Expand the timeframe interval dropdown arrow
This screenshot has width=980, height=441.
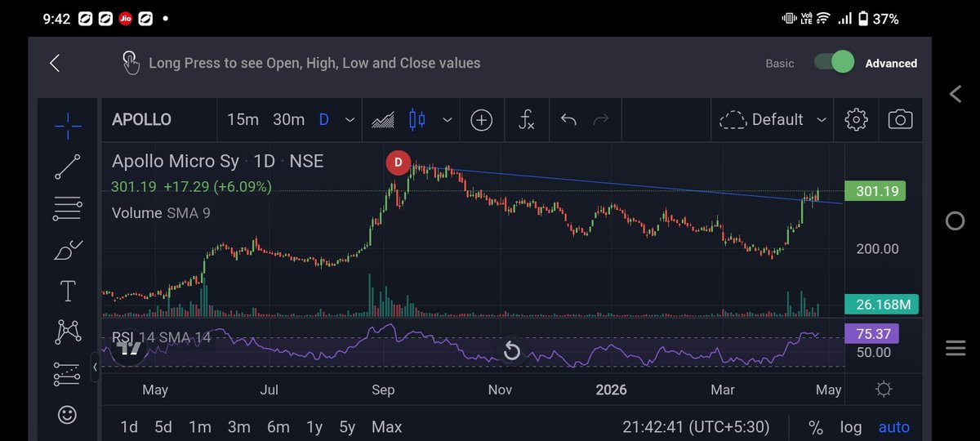coord(350,120)
